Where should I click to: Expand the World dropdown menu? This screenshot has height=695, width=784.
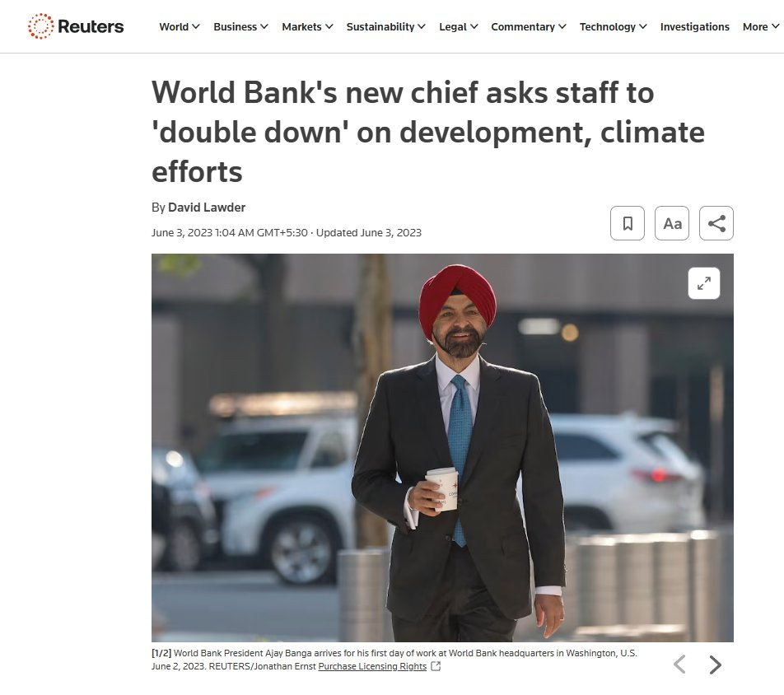pyautogui.click(x=179, y=26)
